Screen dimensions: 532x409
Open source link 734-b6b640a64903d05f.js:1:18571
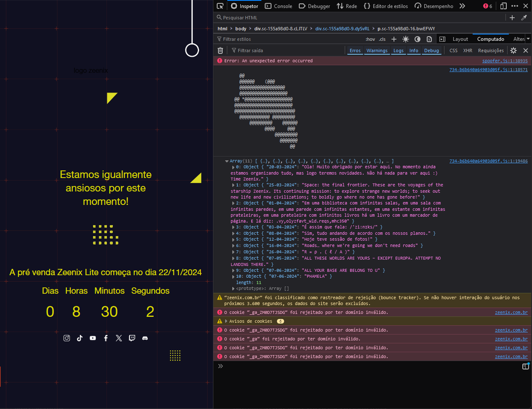489,70
